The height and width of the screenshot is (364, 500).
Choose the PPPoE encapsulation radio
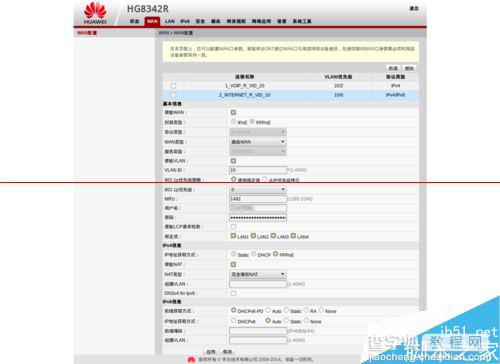(x=252, y=122)
